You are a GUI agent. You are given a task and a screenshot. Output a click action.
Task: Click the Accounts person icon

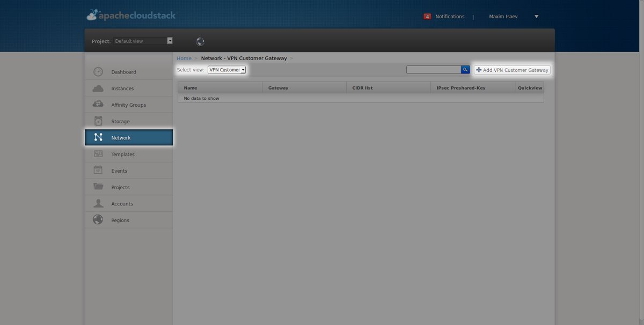(98, 204)
